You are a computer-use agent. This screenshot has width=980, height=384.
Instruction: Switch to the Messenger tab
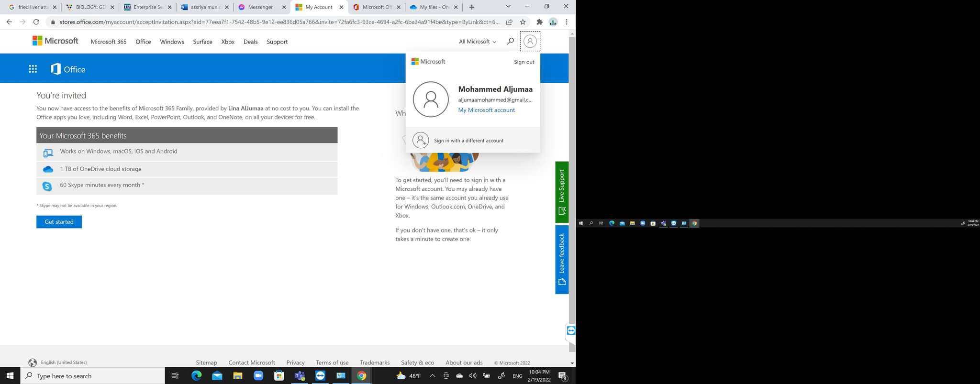coord(262,7)
